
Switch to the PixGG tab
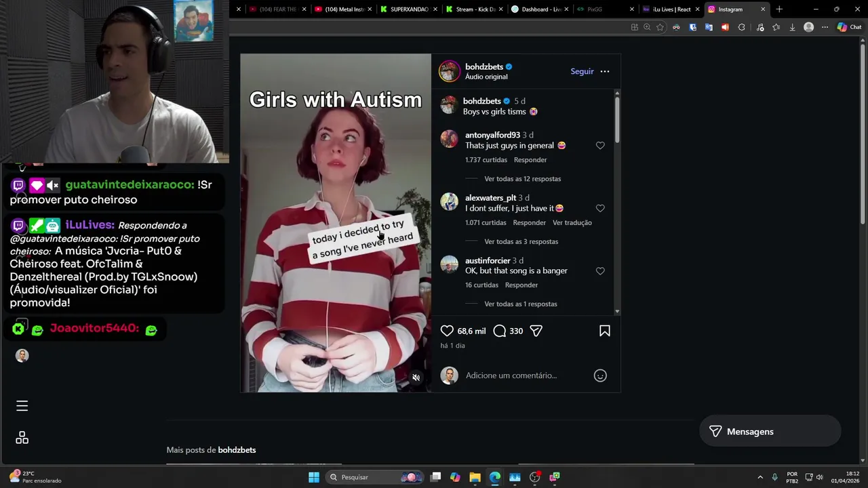click(x=604, y=9)
